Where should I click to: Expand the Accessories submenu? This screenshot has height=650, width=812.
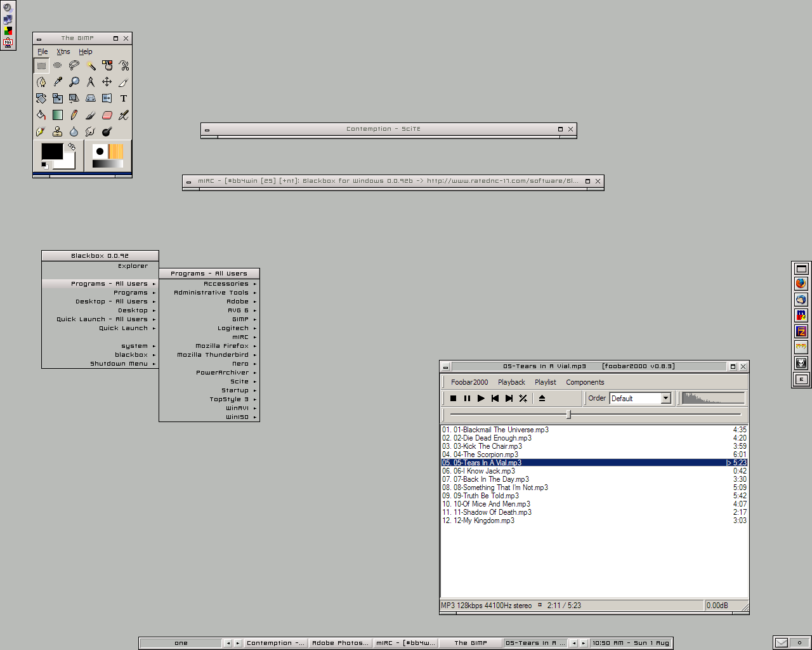pyautogui.click(x=226, y=284)
